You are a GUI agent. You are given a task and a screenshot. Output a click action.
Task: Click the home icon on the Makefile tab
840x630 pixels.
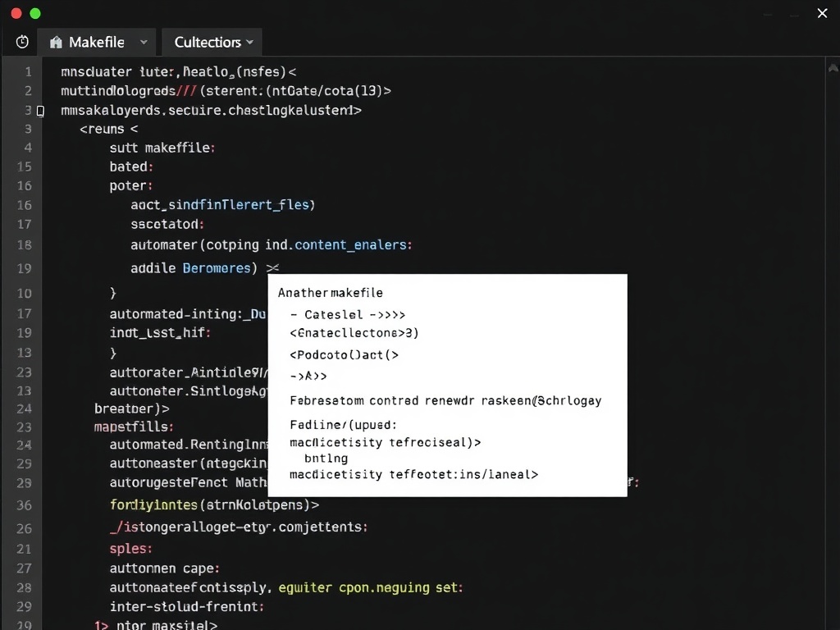pos(56,41)
